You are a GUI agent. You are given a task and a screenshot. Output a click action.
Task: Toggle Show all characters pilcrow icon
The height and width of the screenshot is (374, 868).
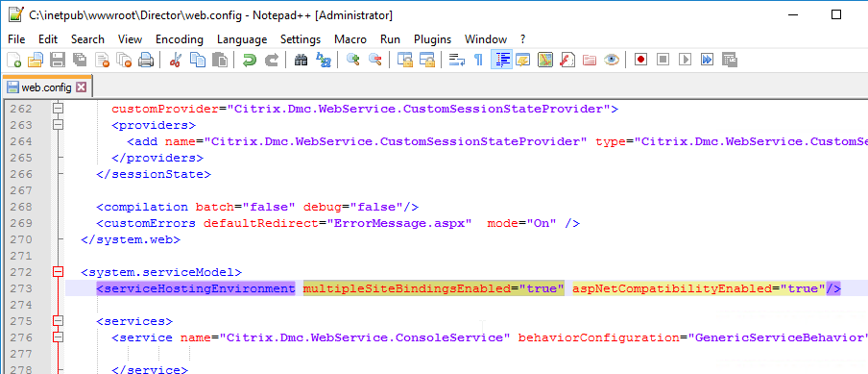click(479, 60)
